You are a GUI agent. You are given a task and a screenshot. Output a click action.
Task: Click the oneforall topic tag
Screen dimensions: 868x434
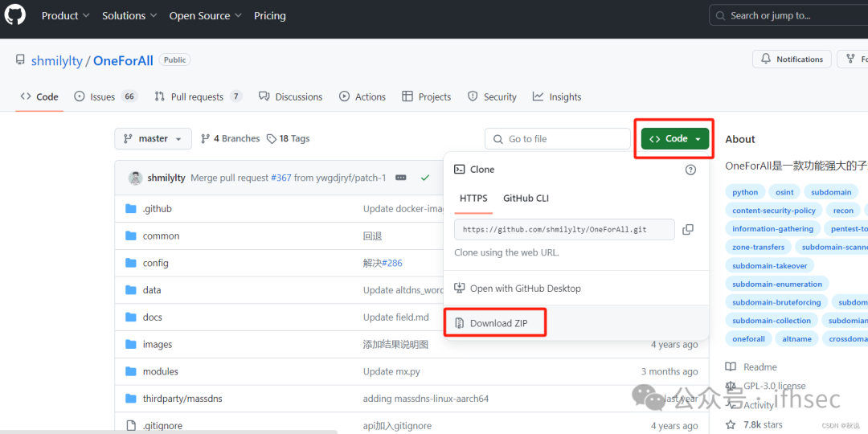(x=748, y=339)
